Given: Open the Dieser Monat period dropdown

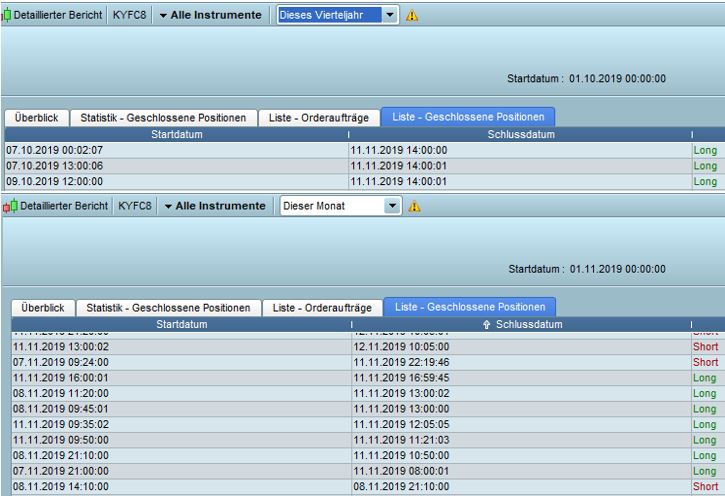Looking at the screenshot, I should click(x=392, y=206).
